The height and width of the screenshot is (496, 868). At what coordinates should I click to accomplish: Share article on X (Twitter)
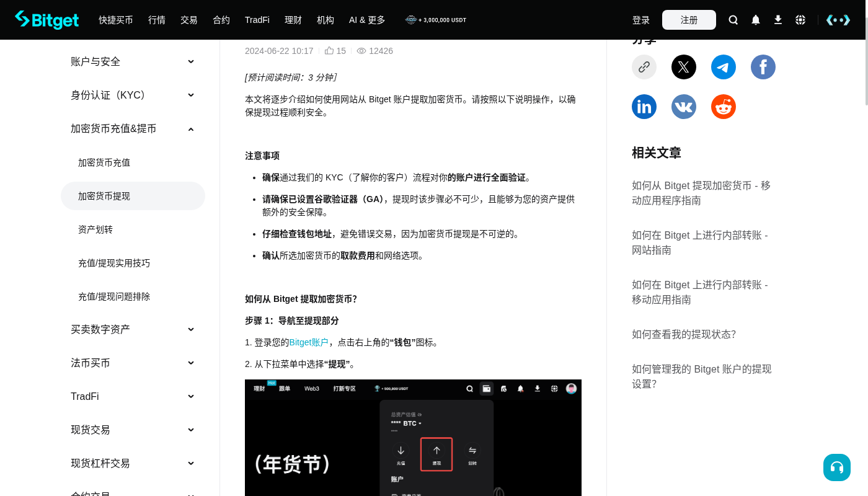pos(684,67)
